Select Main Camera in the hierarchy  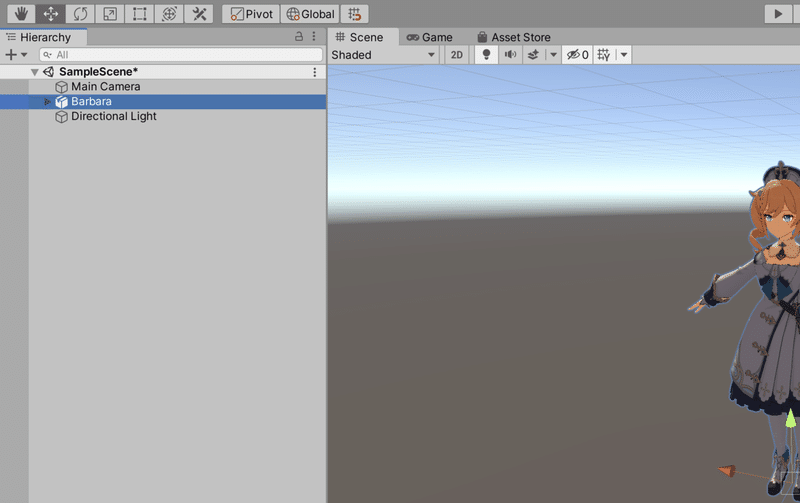[x=106, y=87]
